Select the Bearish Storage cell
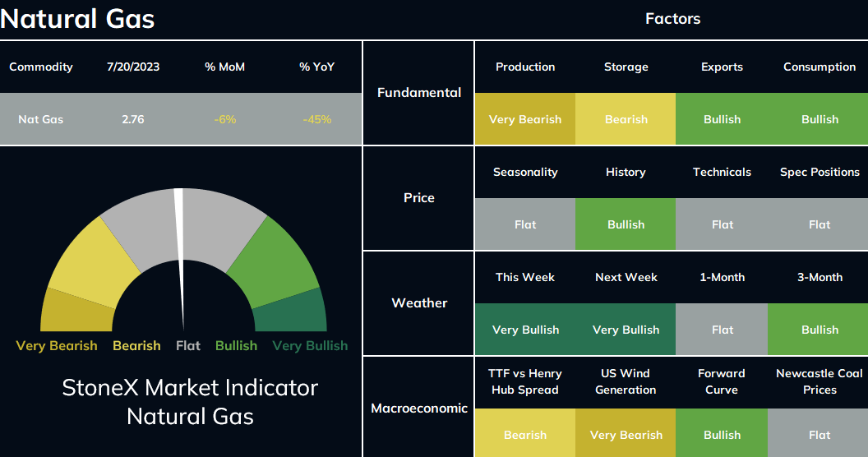This screenshot has height=457, width=868. (x=626, y=119)
